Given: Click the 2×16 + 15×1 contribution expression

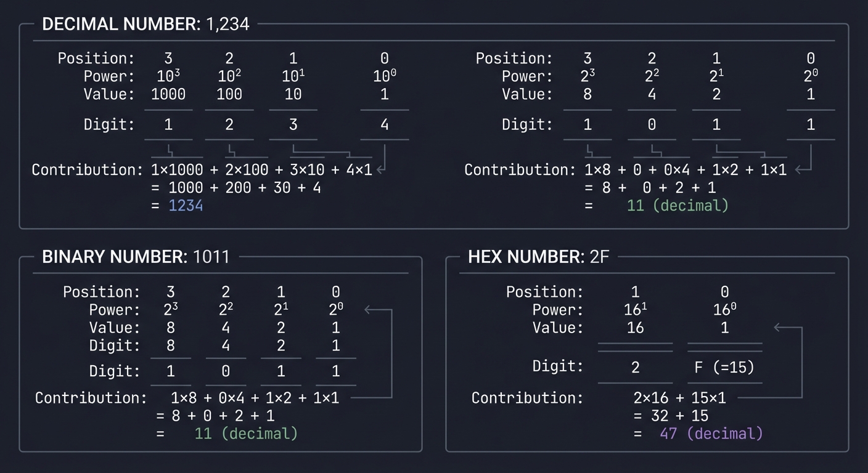Looking at the screenshot, I should [679, 398].
